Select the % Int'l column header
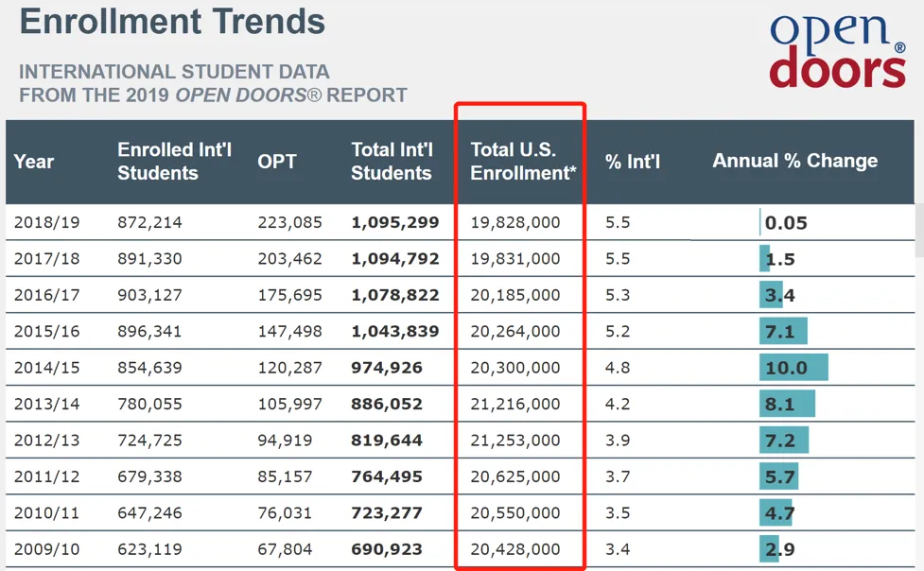This screenshot has height=571, width=924. tap(632, 162)
